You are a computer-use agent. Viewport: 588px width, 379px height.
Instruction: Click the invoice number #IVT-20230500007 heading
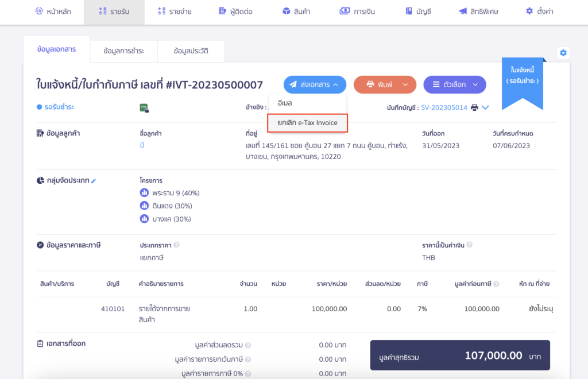214,85
